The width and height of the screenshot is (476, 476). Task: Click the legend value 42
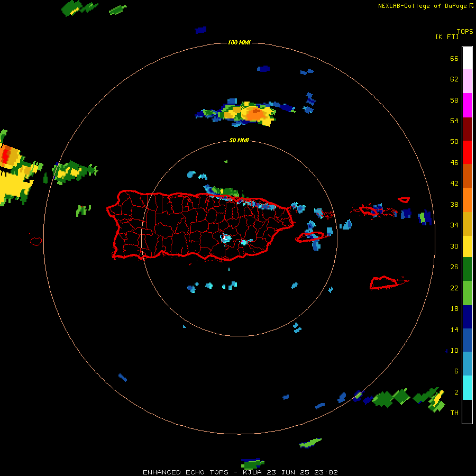[454, 184]
